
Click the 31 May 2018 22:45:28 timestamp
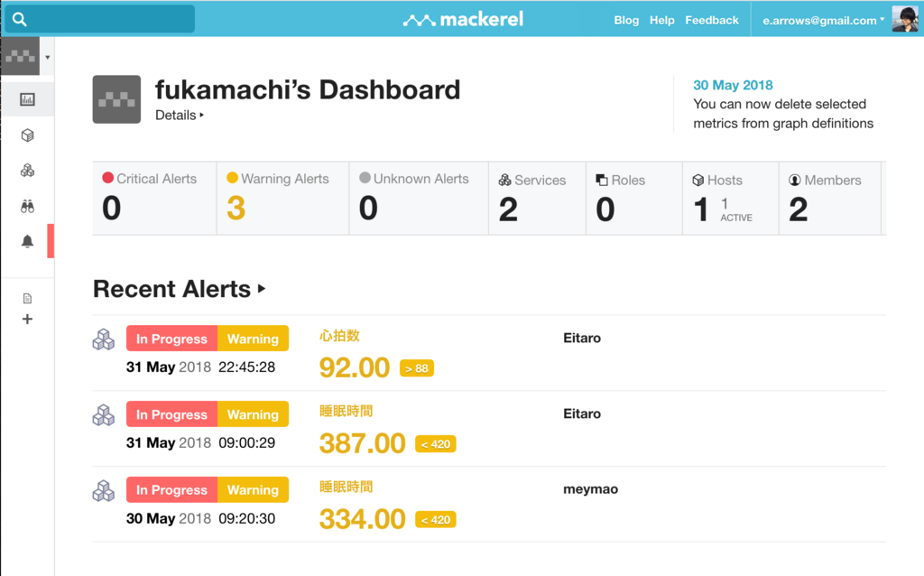[200, 367]
